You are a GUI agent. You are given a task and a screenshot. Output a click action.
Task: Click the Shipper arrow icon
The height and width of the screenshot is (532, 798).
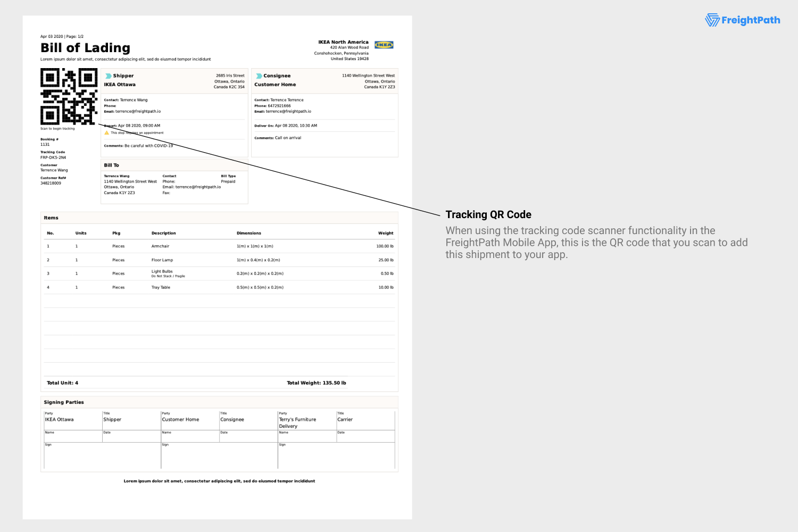click(108, 76)
